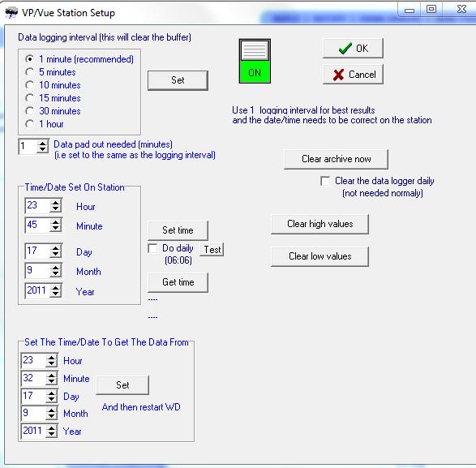Click Set button next to logging intervals
476x468 pixels.
pos(178,80)
